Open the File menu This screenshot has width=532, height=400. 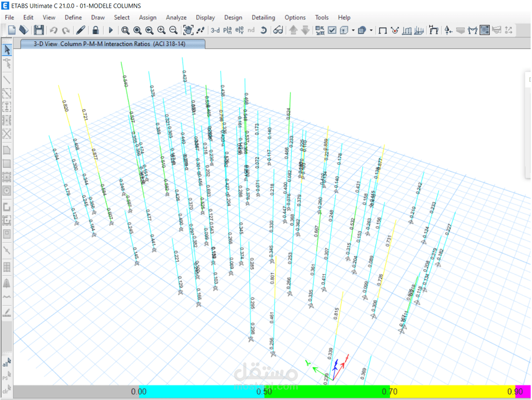tap(10, 17)
